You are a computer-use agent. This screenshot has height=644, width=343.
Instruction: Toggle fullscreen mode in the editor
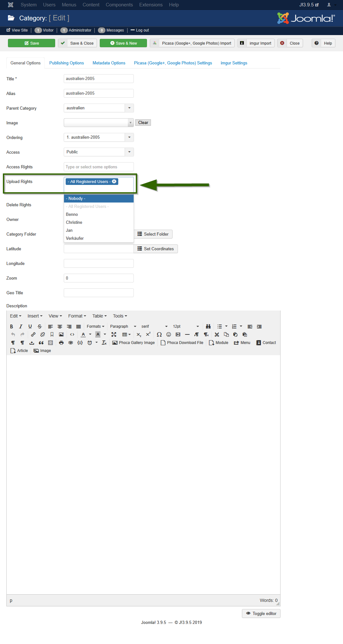[114, 334]
